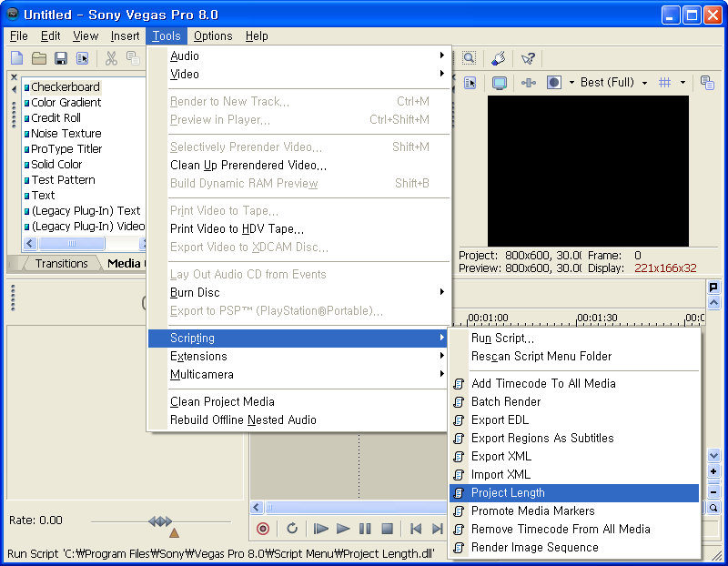Copy snapshot to clipboard icon

(707, 83)
